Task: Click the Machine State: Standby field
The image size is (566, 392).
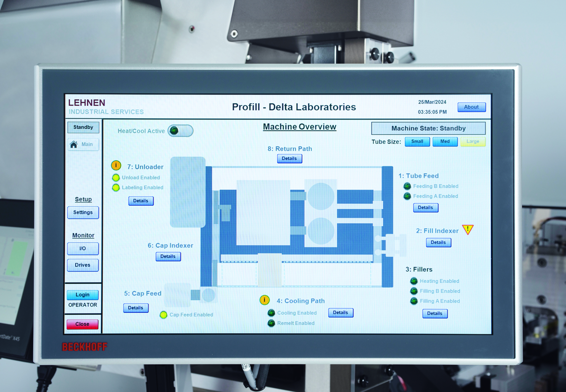Action: (x=428, y=128)
